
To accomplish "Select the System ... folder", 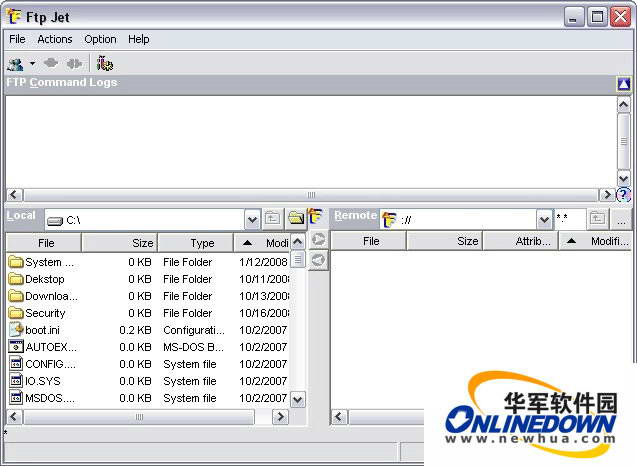I will coord(41,262).
